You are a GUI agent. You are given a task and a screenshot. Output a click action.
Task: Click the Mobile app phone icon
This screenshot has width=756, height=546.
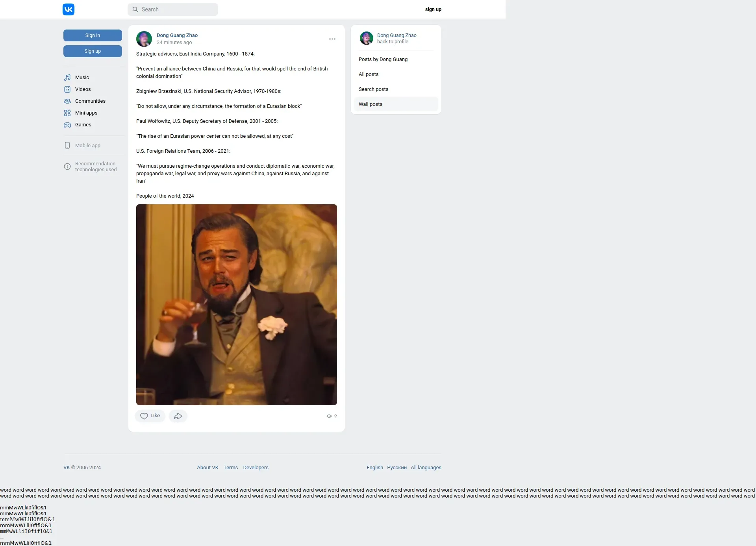[x=67, y=146]
